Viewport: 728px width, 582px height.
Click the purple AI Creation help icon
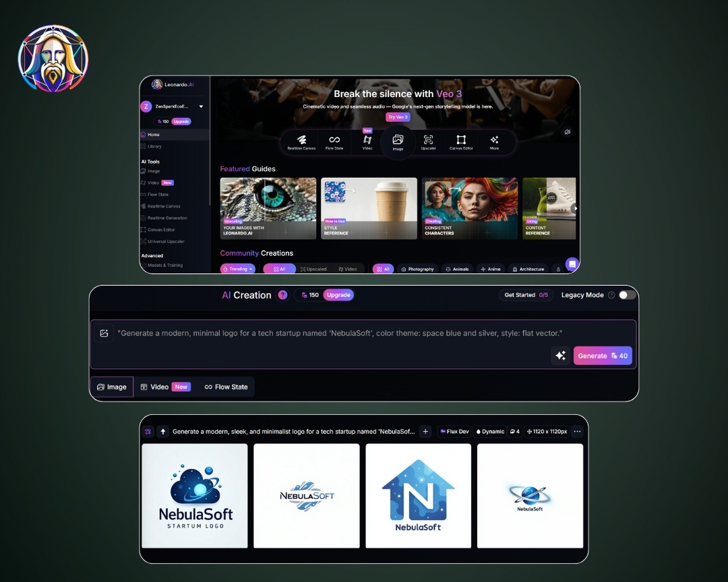(282, 295)
